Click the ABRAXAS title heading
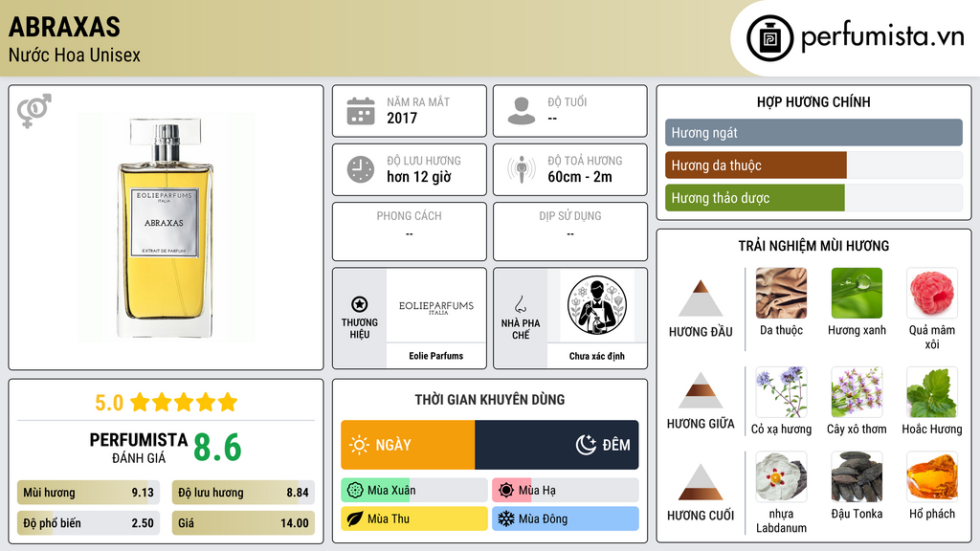Screen dimensions: 980x551 click(64, 27)
